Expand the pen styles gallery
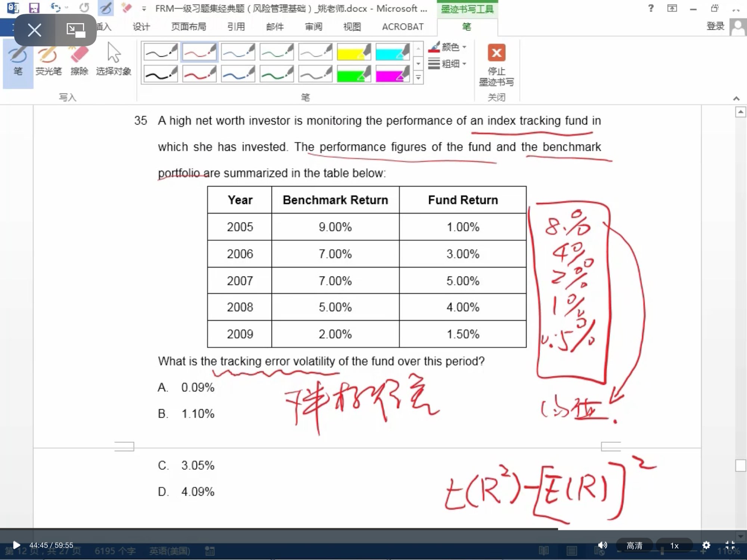 [x=418, y=78]
